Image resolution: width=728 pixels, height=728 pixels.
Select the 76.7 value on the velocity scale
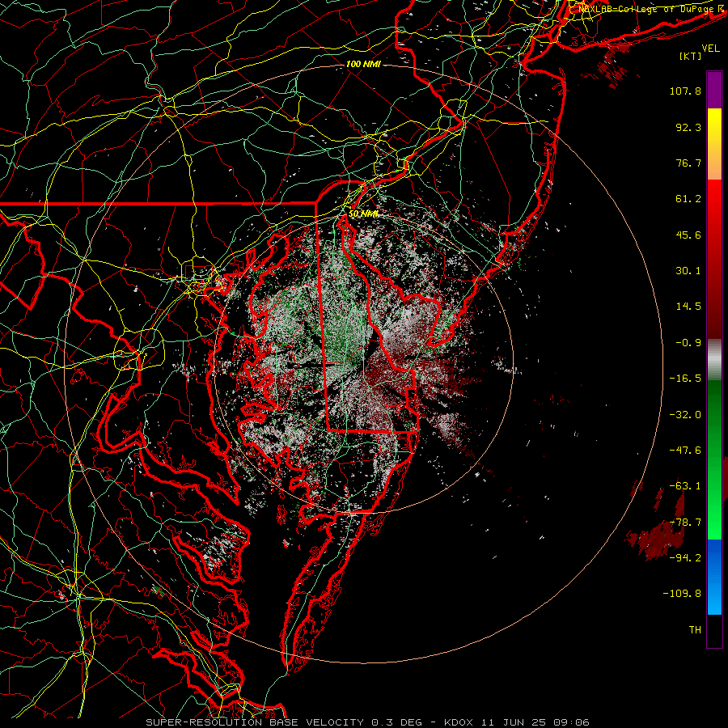(x=688, y=163)
